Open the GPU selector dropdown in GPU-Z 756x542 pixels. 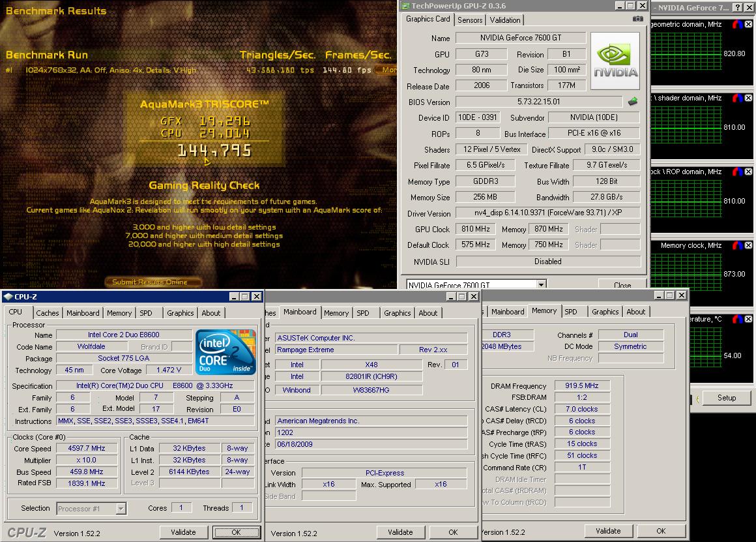click(x=542, y=285)
